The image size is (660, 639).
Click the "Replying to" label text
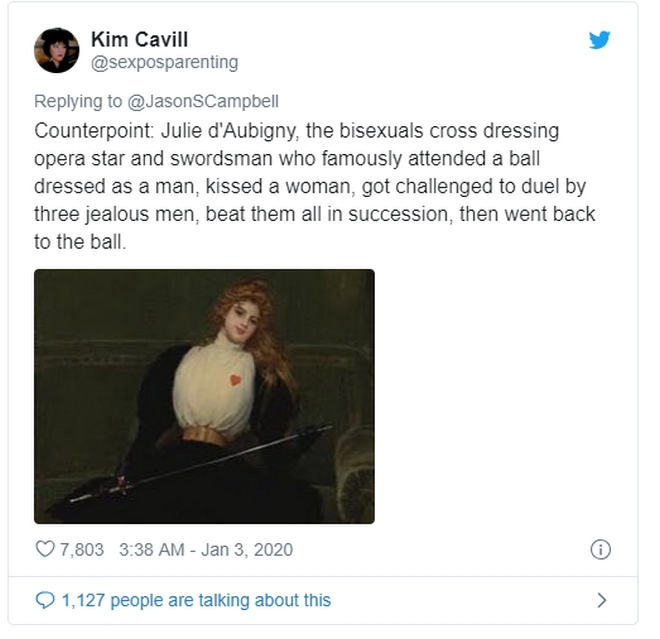pyautogui.click(x=78, y=101)
